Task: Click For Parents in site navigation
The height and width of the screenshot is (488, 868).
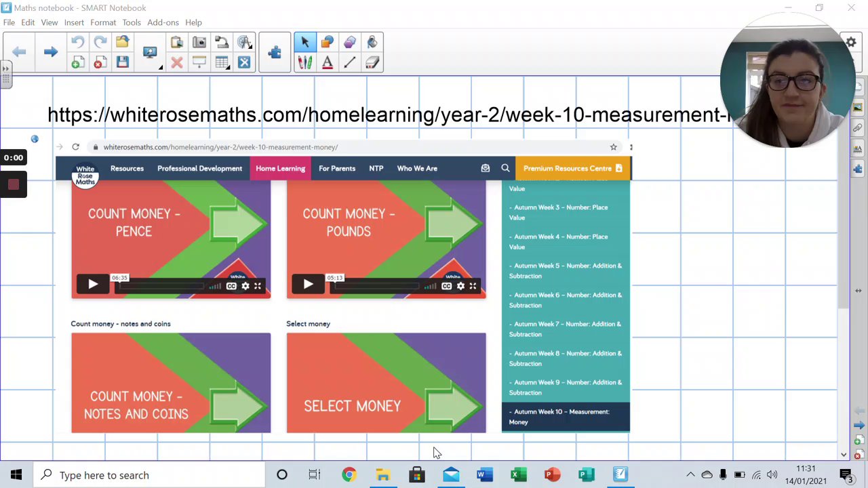Action: point(337,168)
